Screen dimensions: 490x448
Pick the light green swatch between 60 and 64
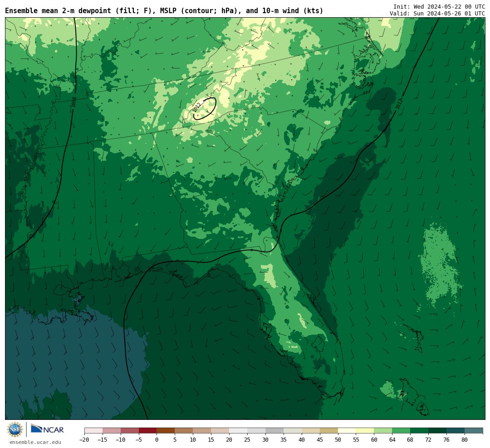[383, 431]
